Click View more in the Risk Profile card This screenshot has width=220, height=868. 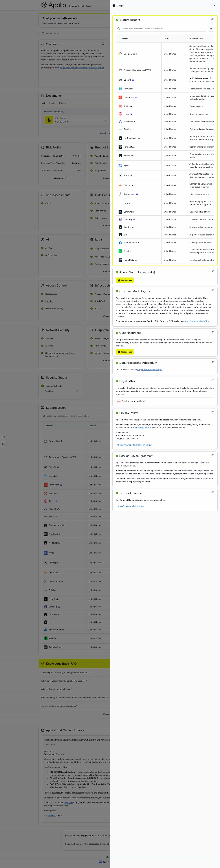61,178
